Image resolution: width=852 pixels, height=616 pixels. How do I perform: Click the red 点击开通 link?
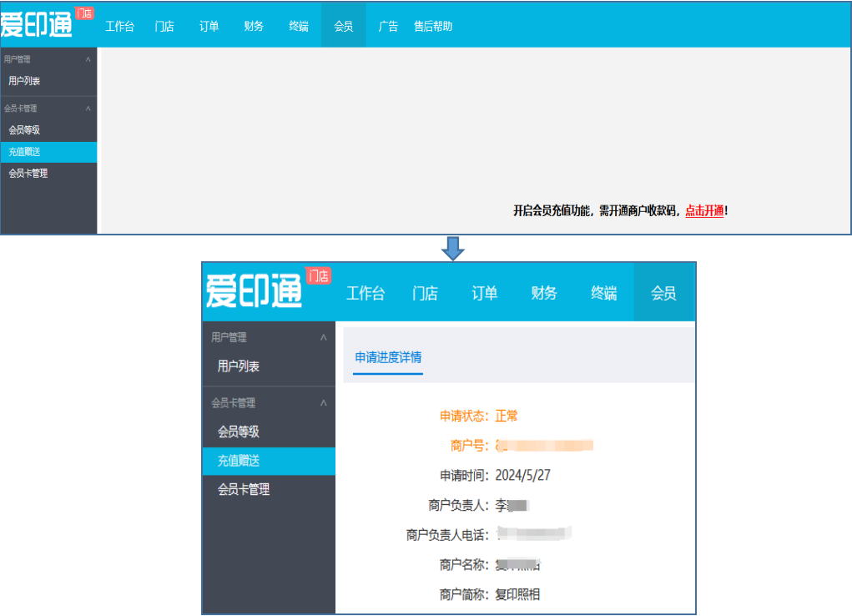pyautogui.click(x=704, y=211)
